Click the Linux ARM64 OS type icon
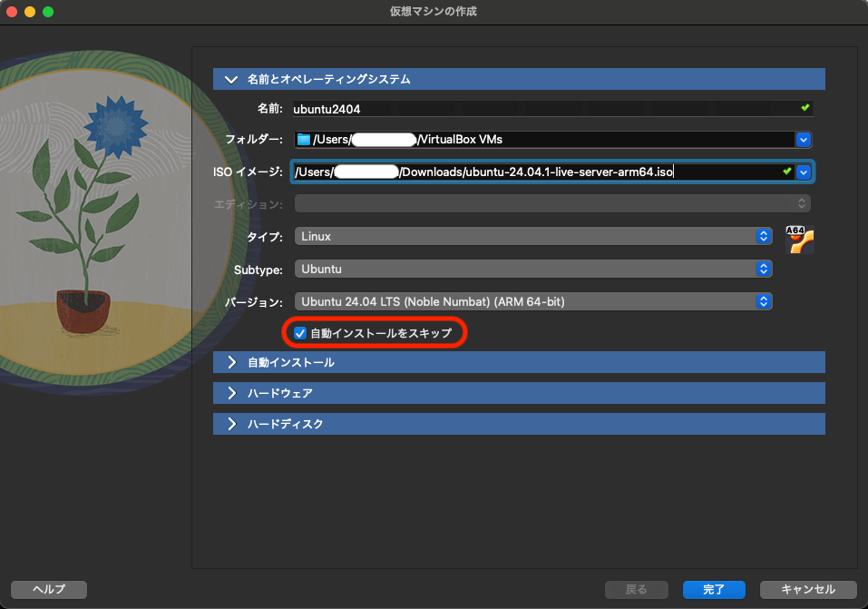 [799, 240]
